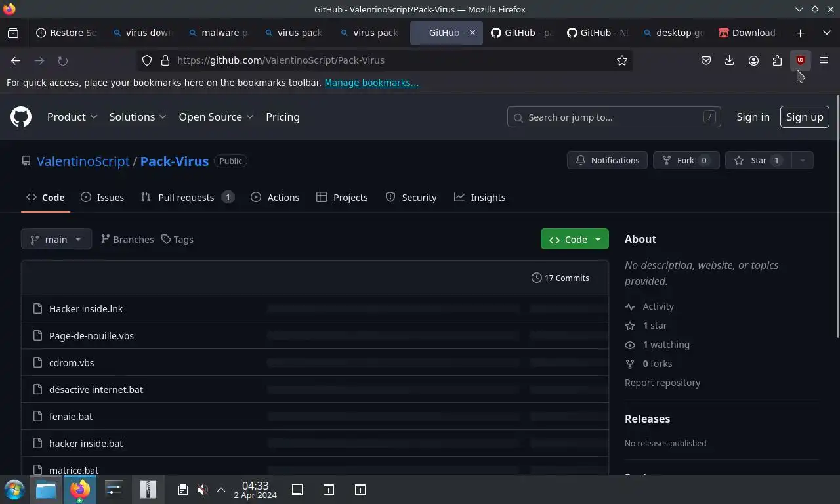This screenshot has height=504, width=840.
Task: Switch to the Download browser tab
Action: 748,33
